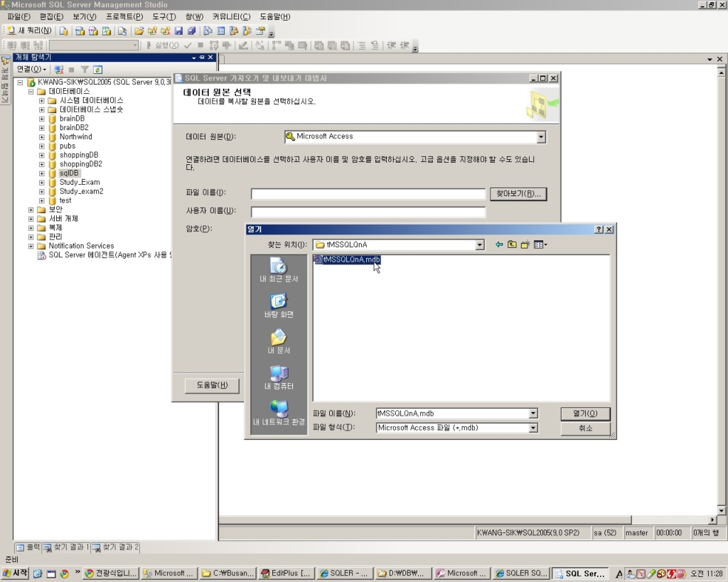Open the Look in (찾는 위치) folder dropdown
The width and height of the screenshot is (728, 582).
(x=480, y=244)
